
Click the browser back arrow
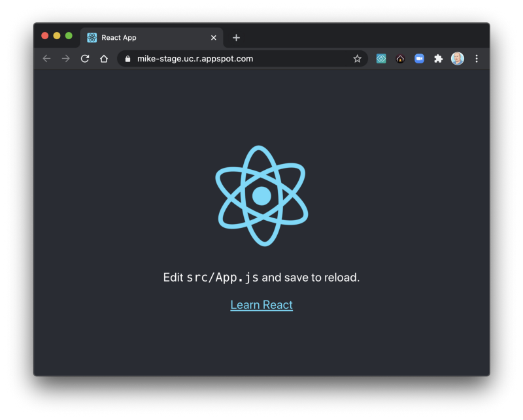point(46,59)
